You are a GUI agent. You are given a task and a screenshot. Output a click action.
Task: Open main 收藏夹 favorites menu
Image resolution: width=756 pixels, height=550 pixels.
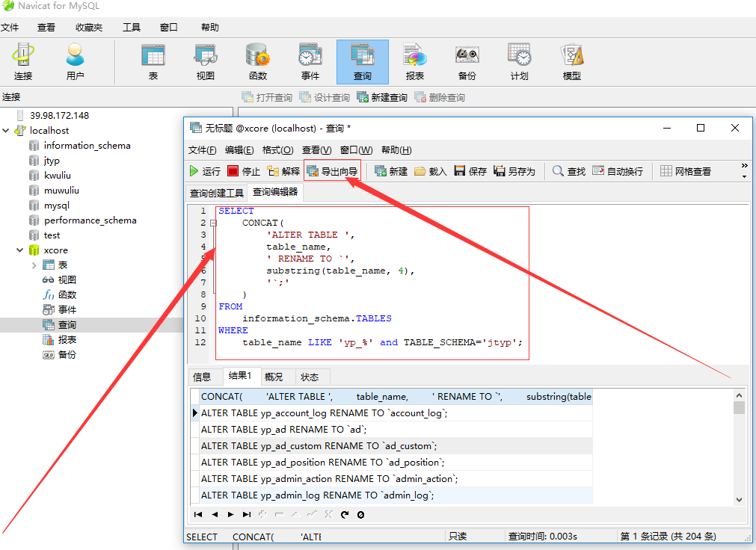pyautogui.click(x=89, y=28)
